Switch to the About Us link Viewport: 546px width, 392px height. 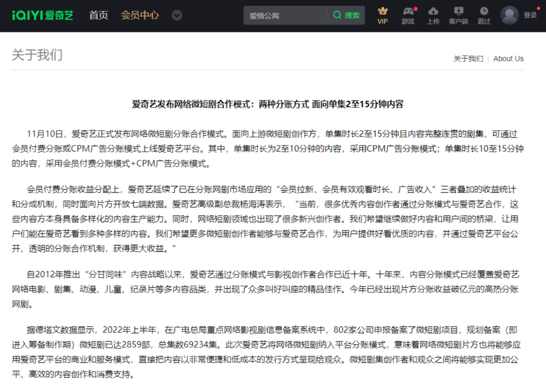click(509, 59)
